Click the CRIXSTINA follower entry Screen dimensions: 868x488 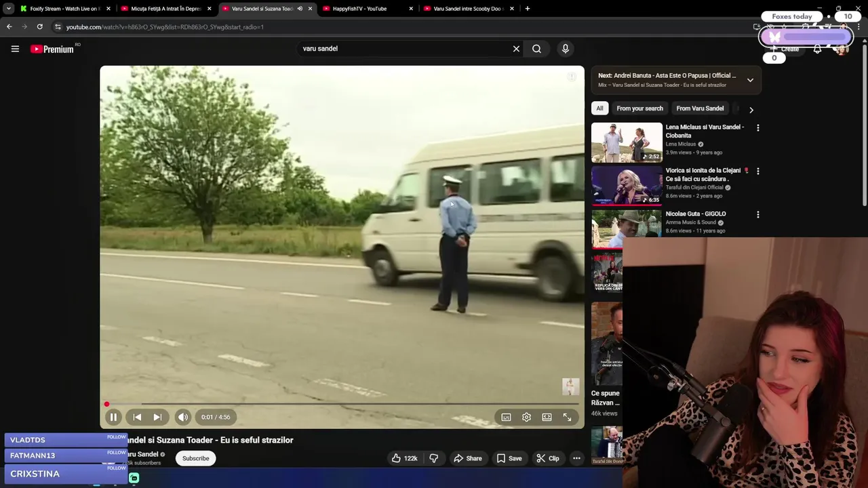coord(66,474)
